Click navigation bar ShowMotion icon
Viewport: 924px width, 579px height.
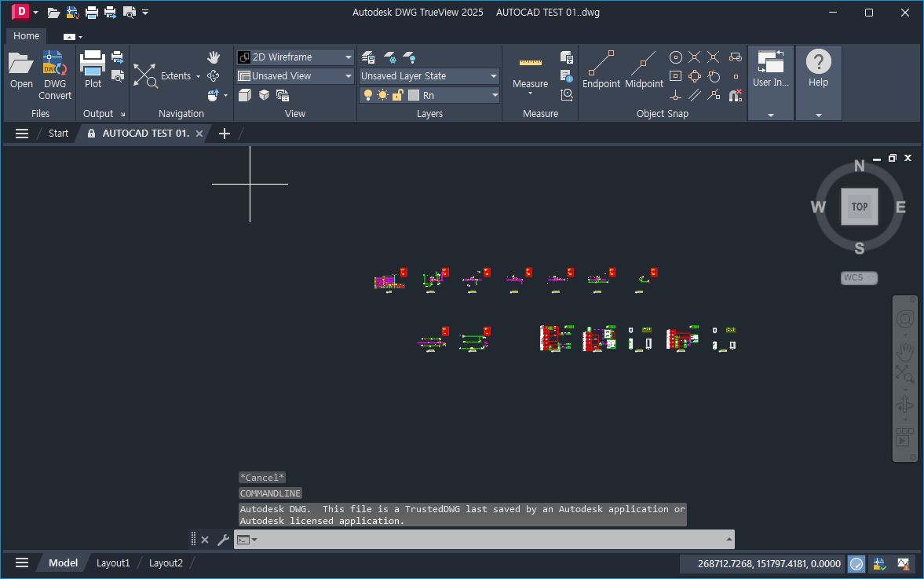904,438
